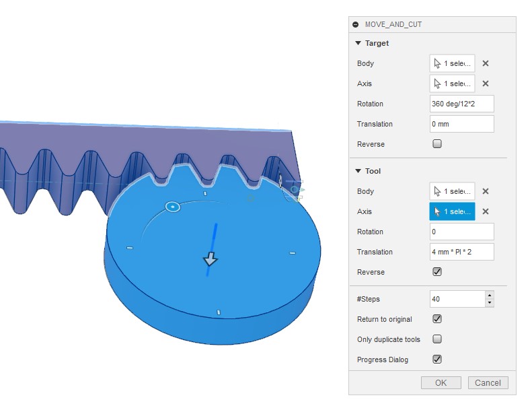This screenshot has width=532, height=410.
Task: Collapse the Tool section
Action: click(x=358, y=171)
